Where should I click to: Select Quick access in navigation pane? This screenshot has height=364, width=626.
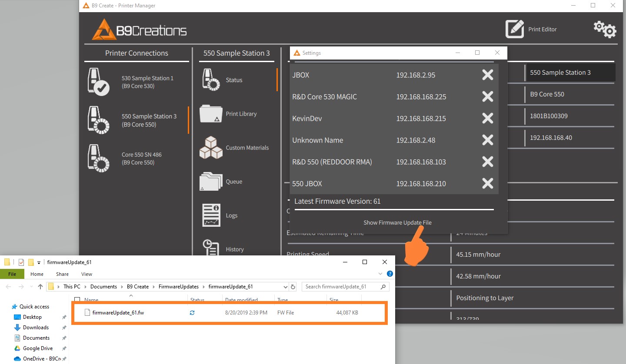34,307
